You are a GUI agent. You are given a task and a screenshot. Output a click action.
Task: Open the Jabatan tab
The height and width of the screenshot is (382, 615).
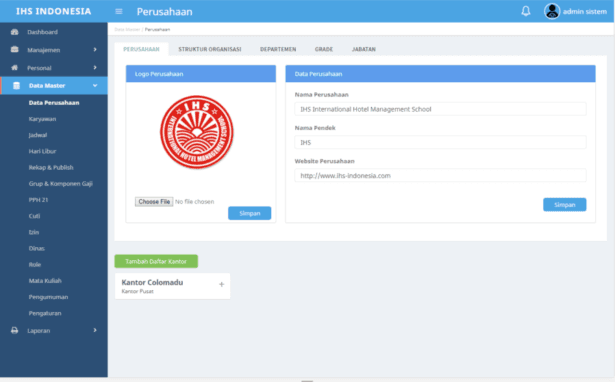point(364,49)
